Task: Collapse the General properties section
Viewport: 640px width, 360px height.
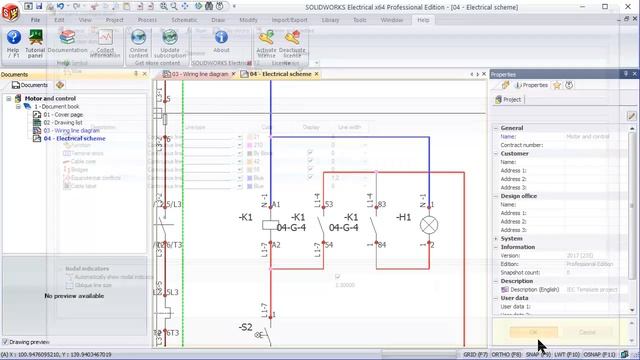Action: [496, 128]
